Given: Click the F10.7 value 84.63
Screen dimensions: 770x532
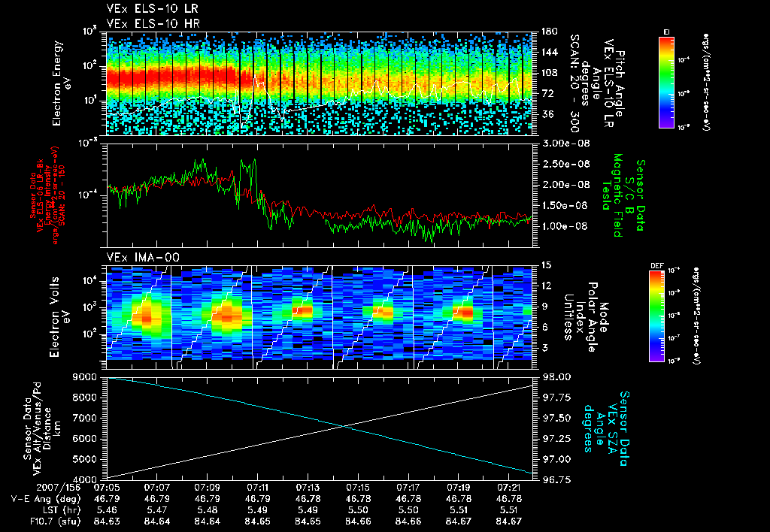Looking at the screenshot, I should pos(107,521).
